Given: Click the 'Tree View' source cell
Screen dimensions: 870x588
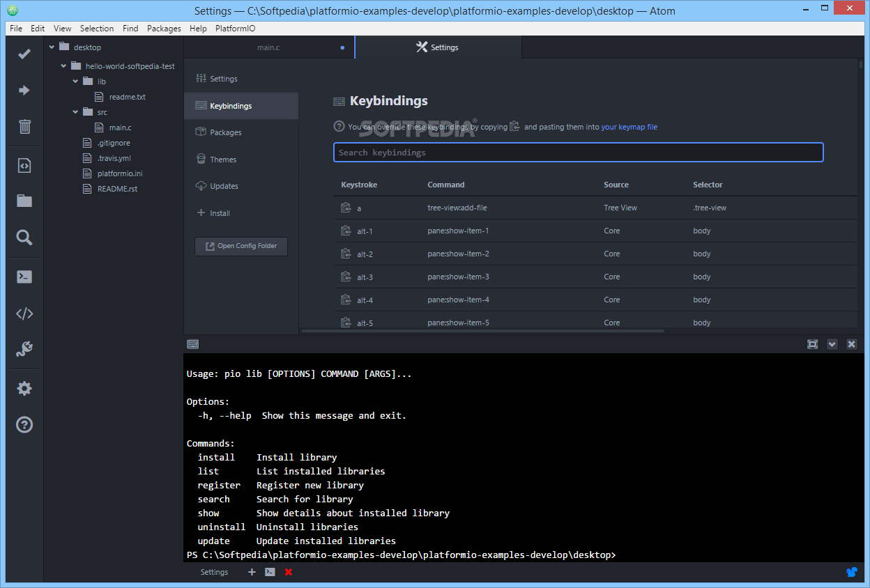Looking at the screenshot, I should click(x=620, y=208).
